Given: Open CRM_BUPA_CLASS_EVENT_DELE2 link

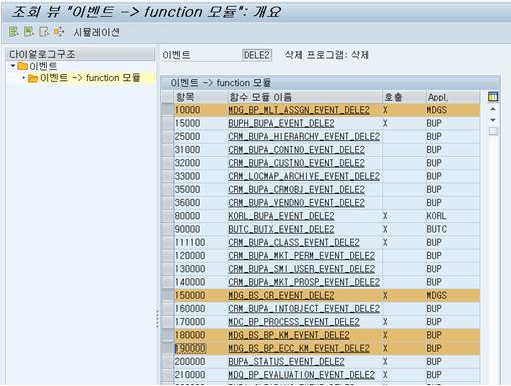Looking at the screenshot, I should coord(294,242).
